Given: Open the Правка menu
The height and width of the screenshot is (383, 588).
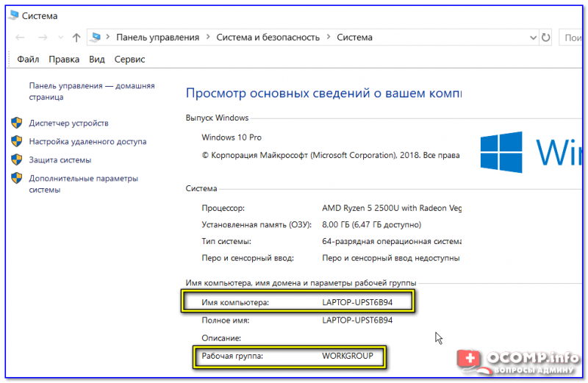Looking at the screenshot, I should pyautogui.click(x=64, y=60).
